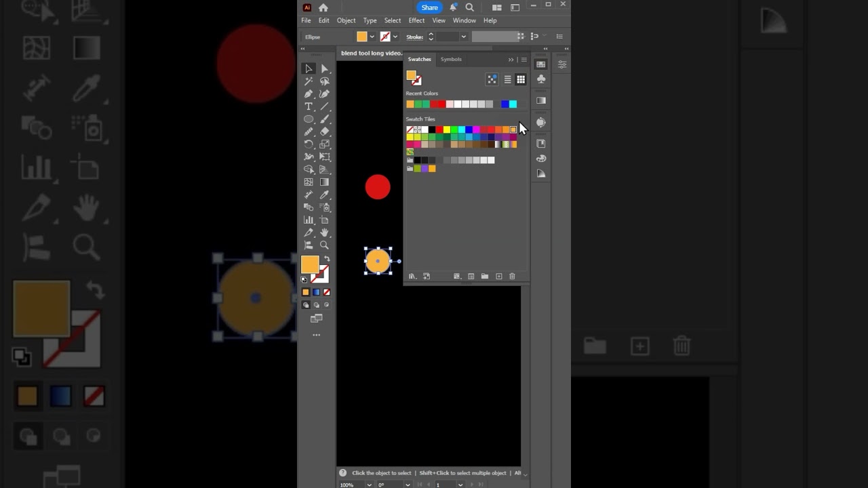Toggle Color mode button under fill box

point(305,292)
